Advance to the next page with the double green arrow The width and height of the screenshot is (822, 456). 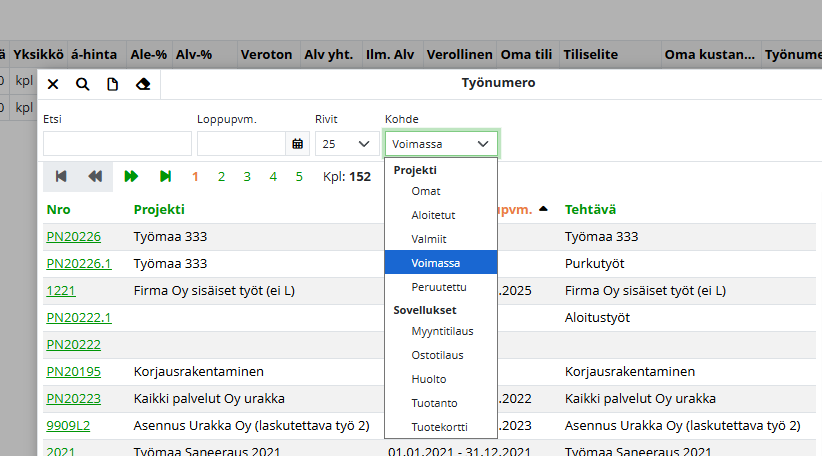tap(131, 176)
